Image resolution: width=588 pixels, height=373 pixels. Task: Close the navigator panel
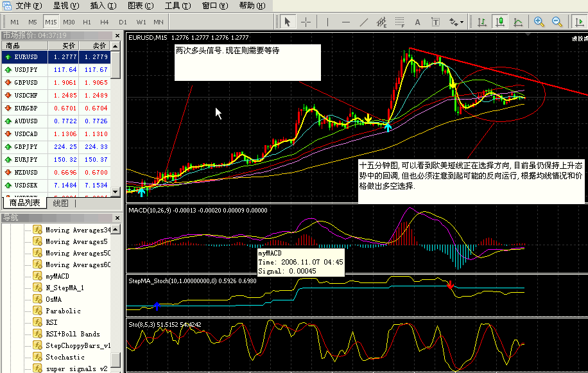tap(117, 218)
